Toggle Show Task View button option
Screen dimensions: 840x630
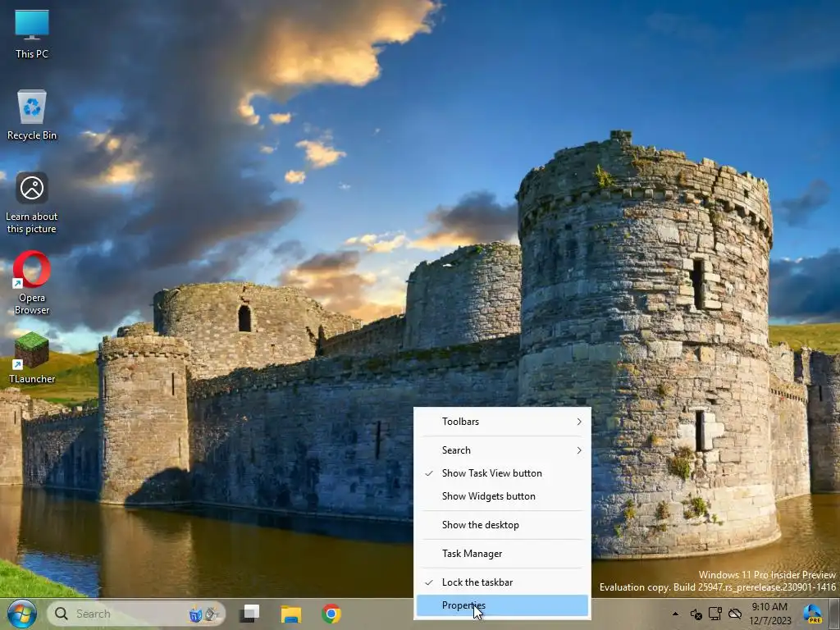(x=503, y=473)
